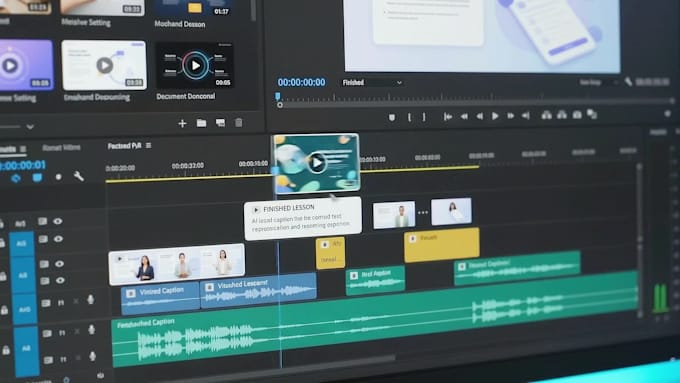
Task: Click the reverse-facing triangle beside the Play button
Action: [479, 116]
